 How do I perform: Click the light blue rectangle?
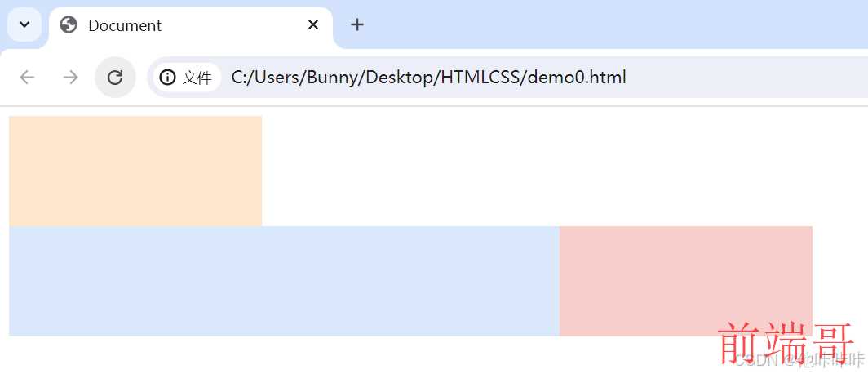pyautogui.click(x=284, y=281)
